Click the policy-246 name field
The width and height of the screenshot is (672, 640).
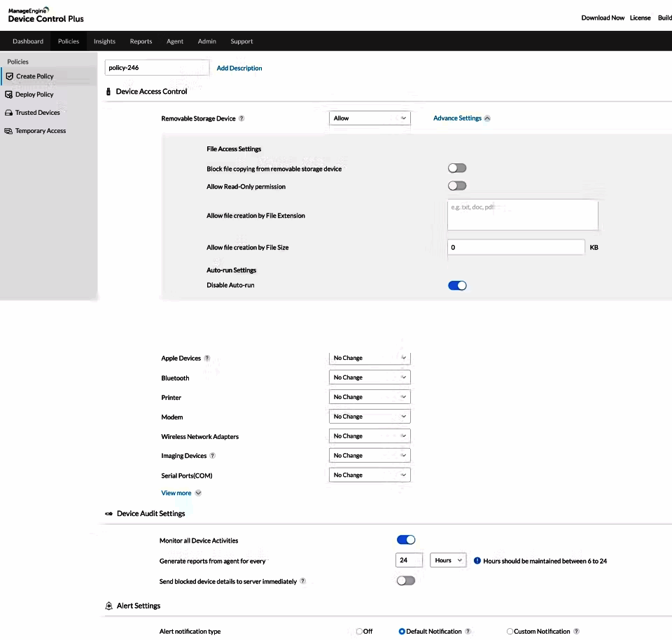157,67
